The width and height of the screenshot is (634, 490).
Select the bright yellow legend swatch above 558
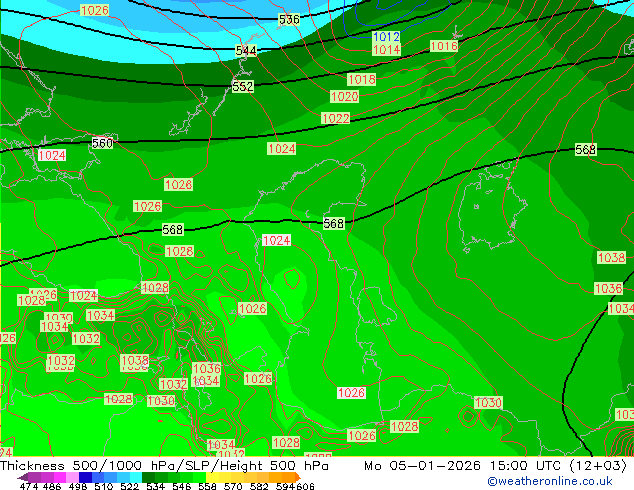[212, 477]
